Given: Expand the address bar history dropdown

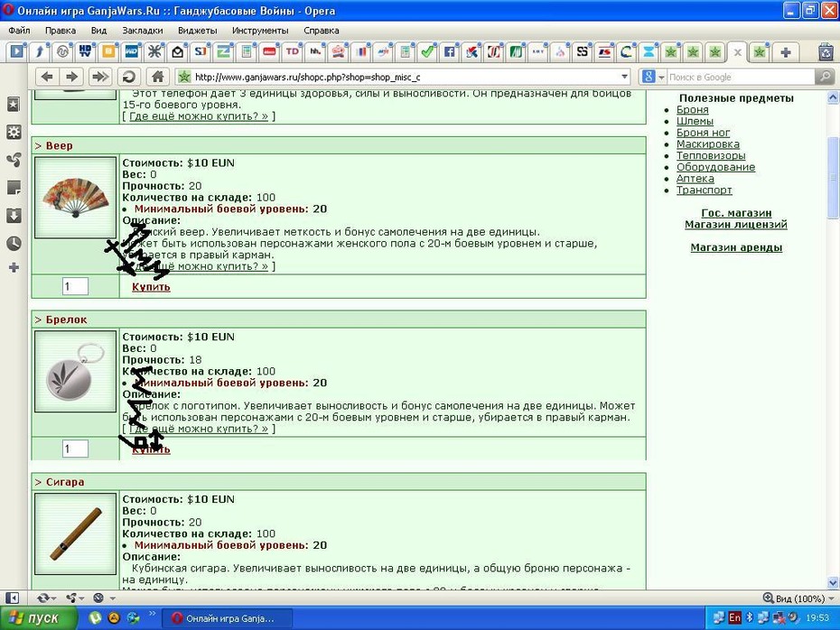Looking at the screenshot, I should point(624,77).
